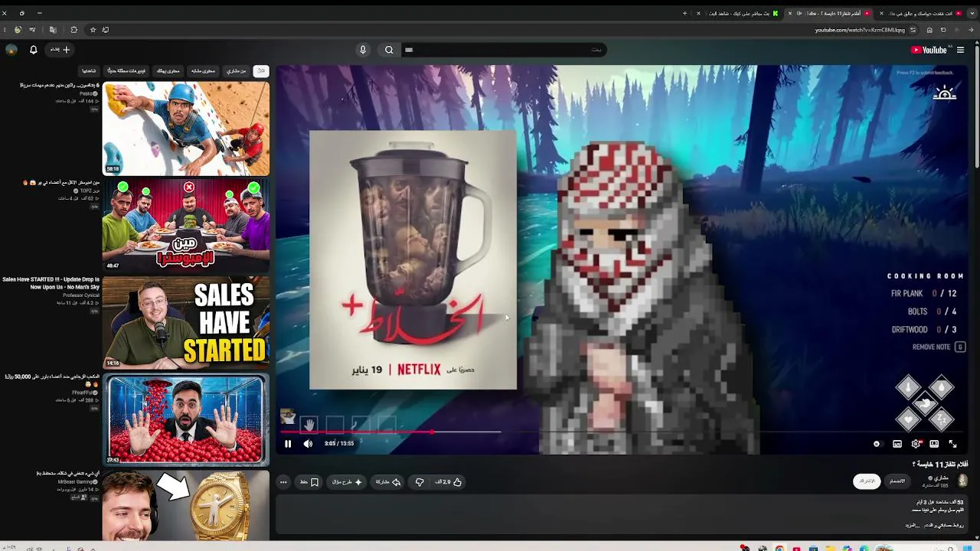Image resolution: width=980 pixels, height=551 pixels.
Task: Select the شاهدتها filter chip
Action: click(89, 71)
